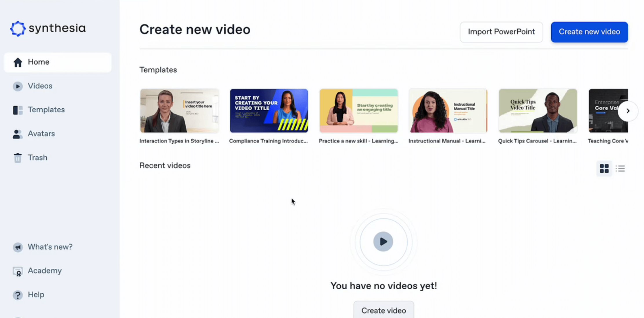644x318 pixels.
Task: Open Compliance Training Introduction template thumbnail
Action: pyautogui.click(x=269, y=111)
